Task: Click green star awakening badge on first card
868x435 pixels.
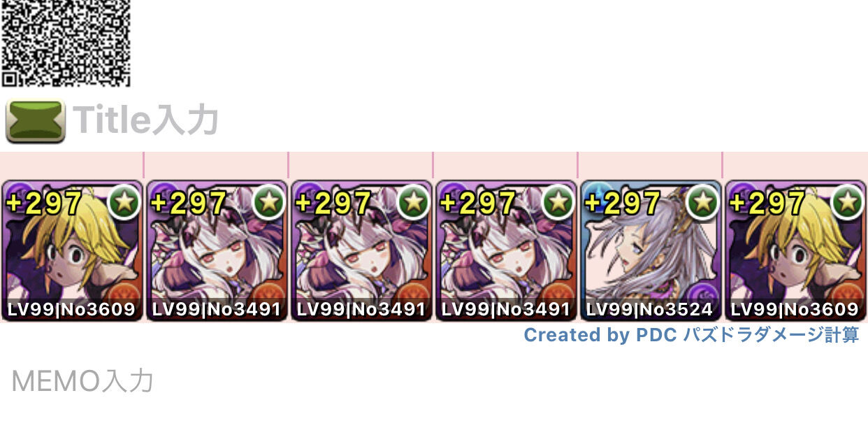Action: pos(124,202)
